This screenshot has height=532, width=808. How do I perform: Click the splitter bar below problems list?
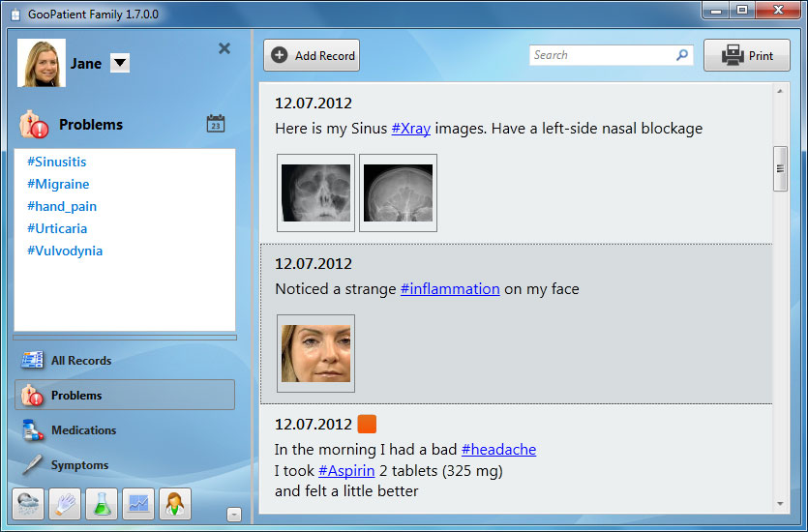tap(125, 338)
